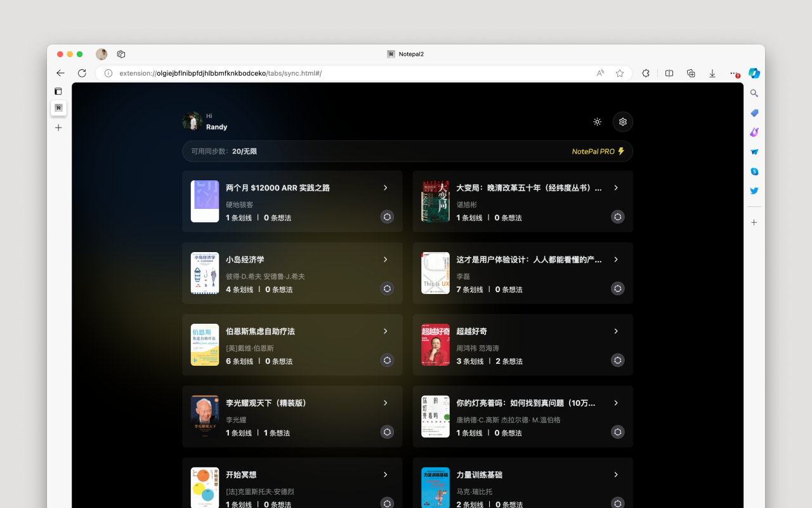Switch to the Notepal2 browser tab
Screen dimensions: 812x508
tap(405, 54)
